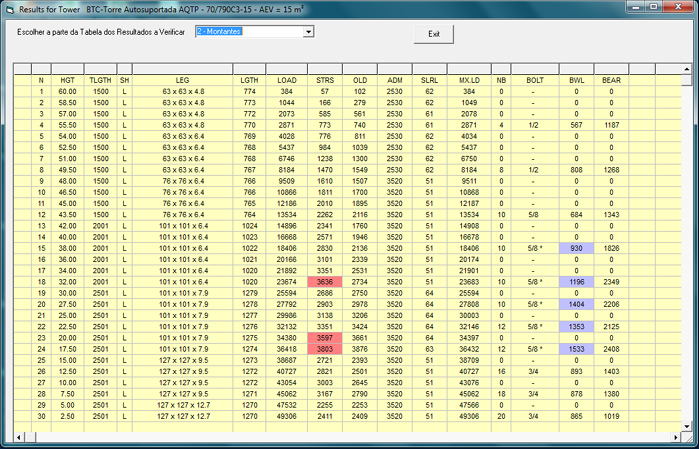Click the red STRS cell with 3803
The width and height of the screenshot is (699, 449).
(x=325, y=348)
